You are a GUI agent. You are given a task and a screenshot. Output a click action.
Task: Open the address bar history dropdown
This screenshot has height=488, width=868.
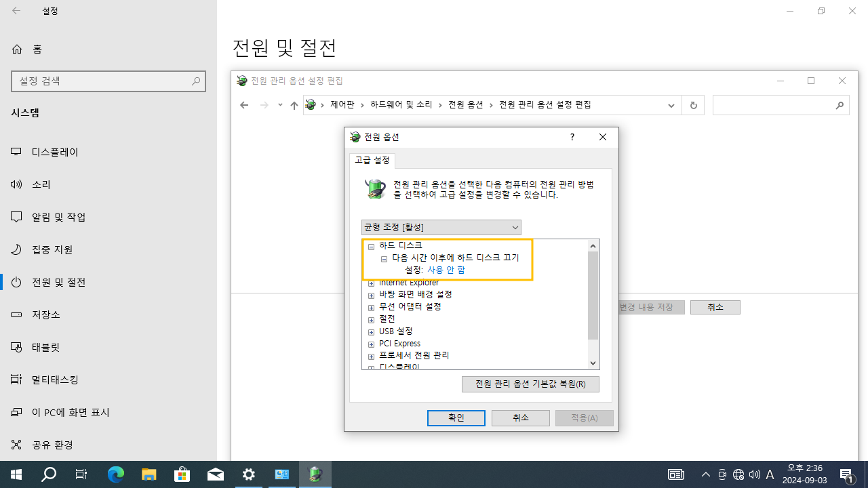(671, 105)
